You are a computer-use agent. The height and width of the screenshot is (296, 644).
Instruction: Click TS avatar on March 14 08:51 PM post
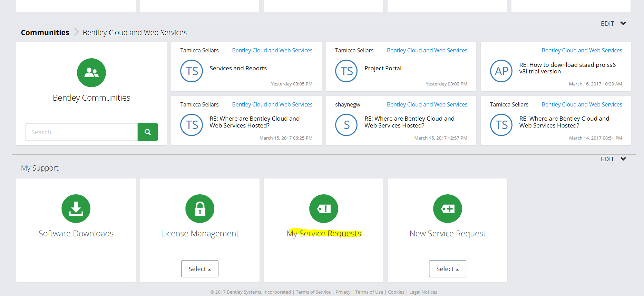click(501, 125)
